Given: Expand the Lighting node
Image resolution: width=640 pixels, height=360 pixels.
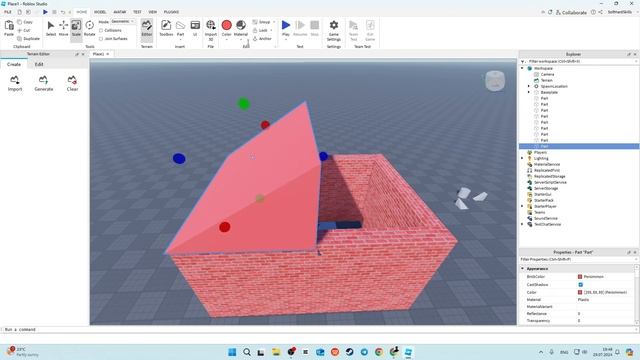Looking at the screenshot, I should tap(522, 158).
